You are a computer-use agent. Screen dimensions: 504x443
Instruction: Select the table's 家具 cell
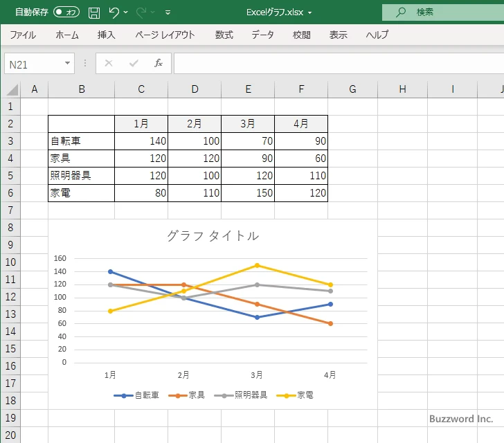click(x=81, y=159)
